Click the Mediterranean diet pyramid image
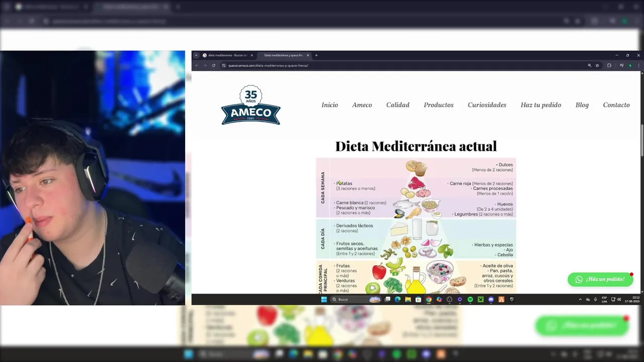Screen dimensions: 644x362 pyautogui.click(x=416, y=225)
